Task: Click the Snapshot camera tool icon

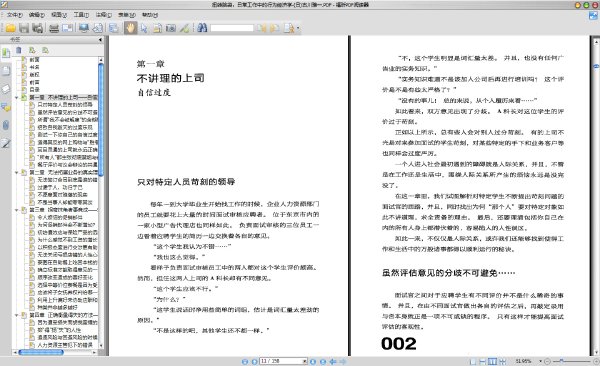Action: 171,28
